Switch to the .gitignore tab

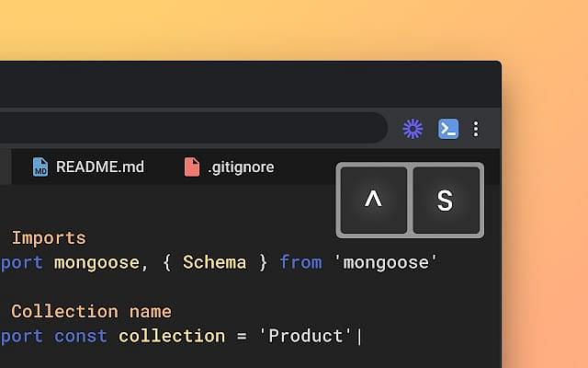click(x=230, y=167)
